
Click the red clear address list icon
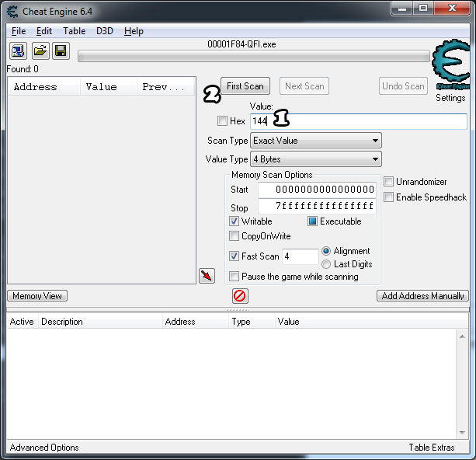240,295
